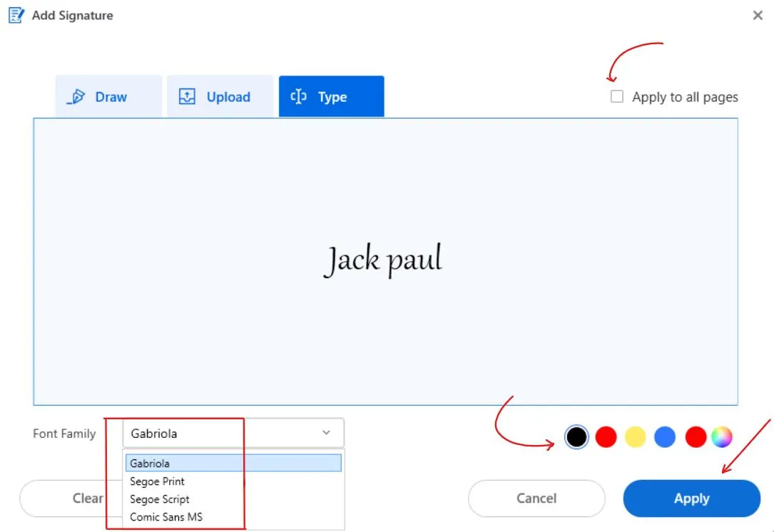The width and height of the screenshot is (774, 532).
Task: Click the pen icon on the Draw tab
Action: coord(76,97)
